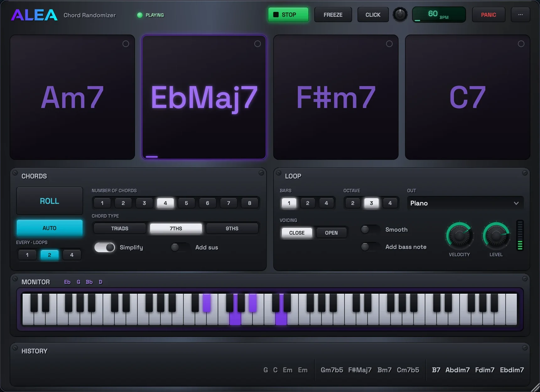Viewport: 540px width, 392px height.
Task: Enable the Smooth voicing switch
Action: tap(370, 229)
